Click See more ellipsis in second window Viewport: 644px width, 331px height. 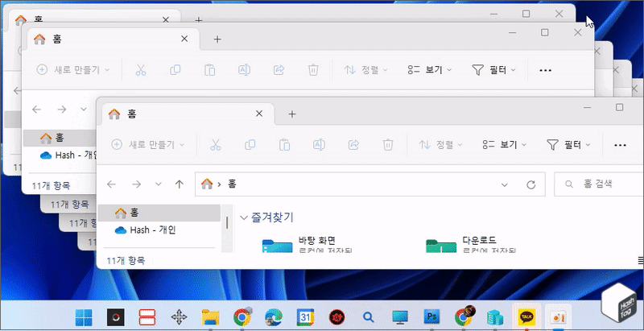click(x=545, y=71)
